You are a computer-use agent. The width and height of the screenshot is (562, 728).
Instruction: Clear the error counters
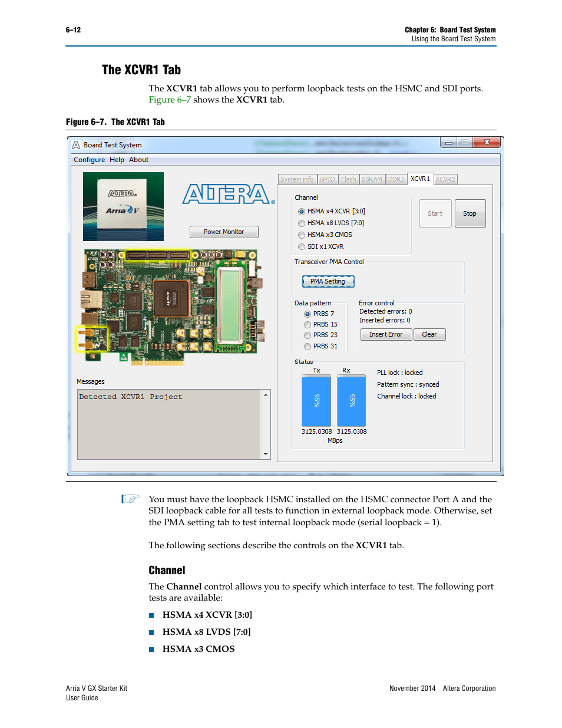pos(429,334)
